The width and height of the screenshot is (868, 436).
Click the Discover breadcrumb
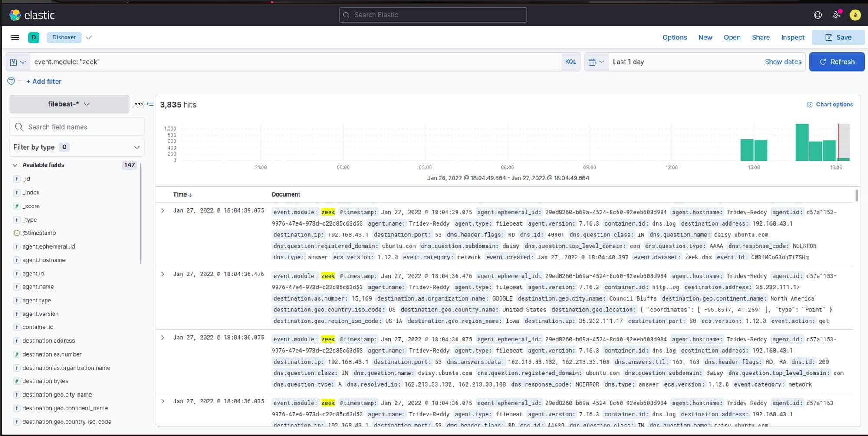64,37
